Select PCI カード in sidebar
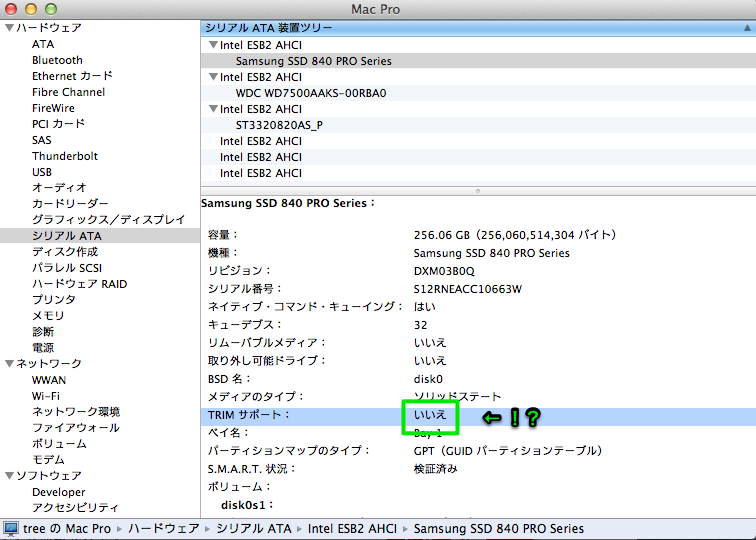This screenshot has width=756, height=540. [58, 124]
